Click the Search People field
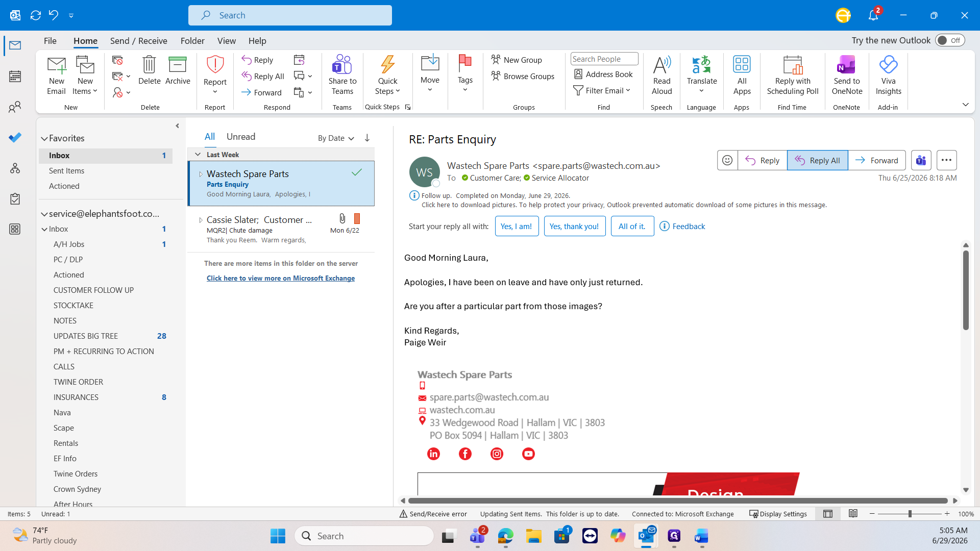The image size is (980, 551). point(604,59)
